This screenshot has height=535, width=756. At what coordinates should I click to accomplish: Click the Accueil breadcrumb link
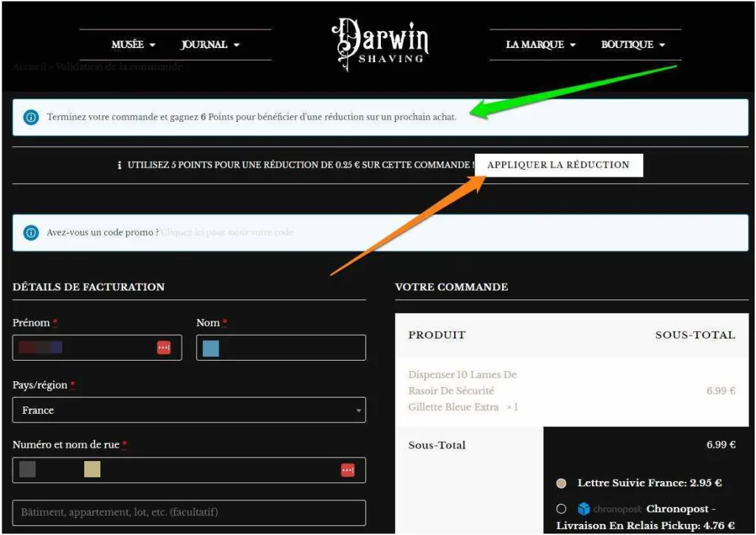point(30,67)
